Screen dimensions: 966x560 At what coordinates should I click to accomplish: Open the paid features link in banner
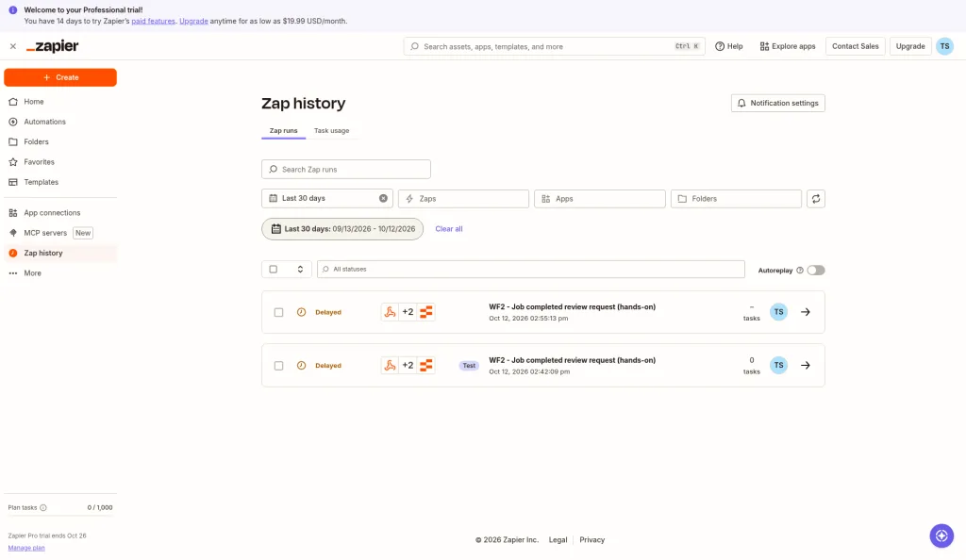[x=153, y=21]
